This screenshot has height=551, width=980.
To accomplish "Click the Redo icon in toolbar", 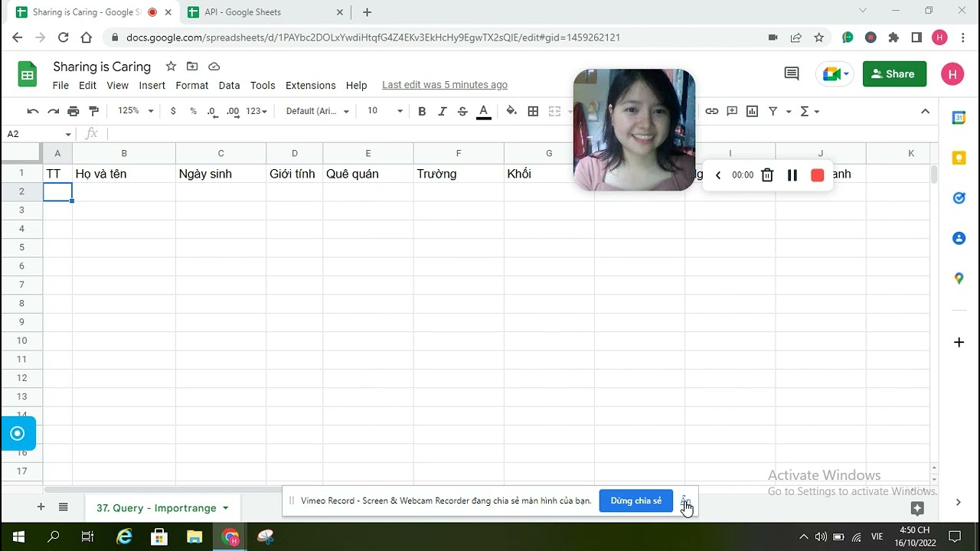I will click(x=53, y=111).
